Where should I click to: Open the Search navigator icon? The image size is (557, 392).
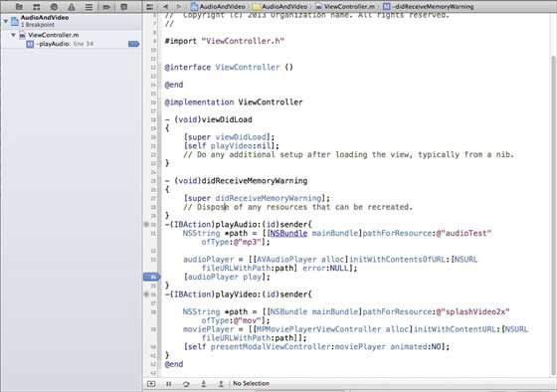[x=54, y=6]
